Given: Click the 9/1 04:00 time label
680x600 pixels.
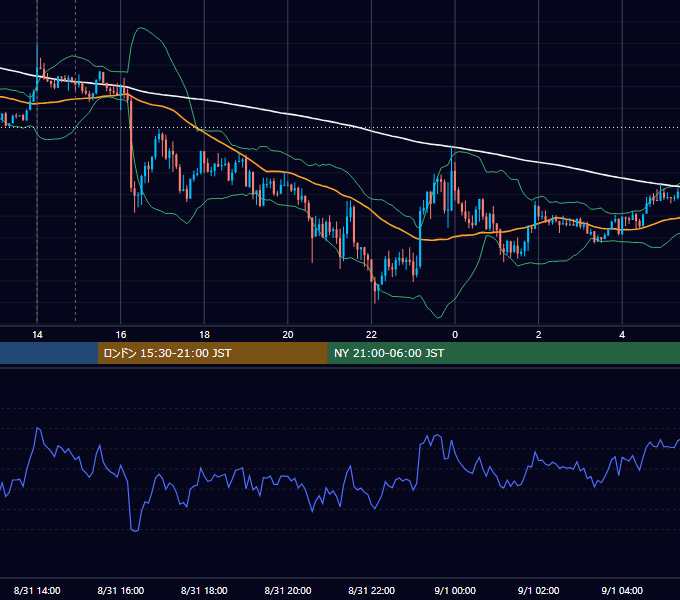Looking at the screenshot, I should point(622,590).
